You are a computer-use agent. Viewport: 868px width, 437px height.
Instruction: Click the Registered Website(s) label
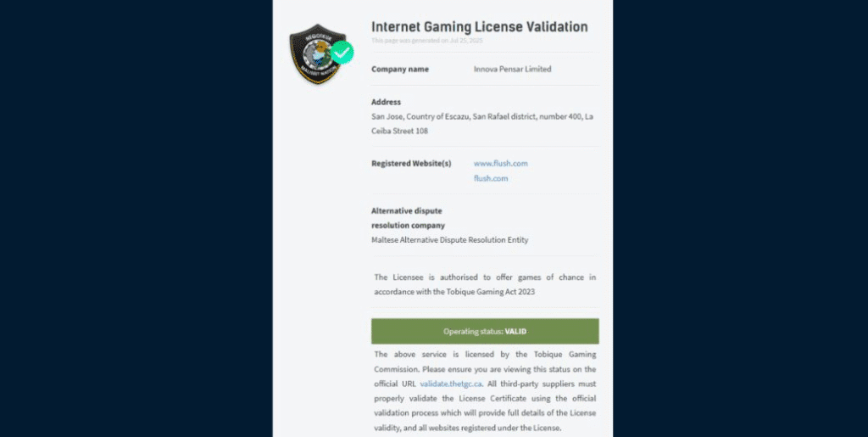tap(411, 163)
